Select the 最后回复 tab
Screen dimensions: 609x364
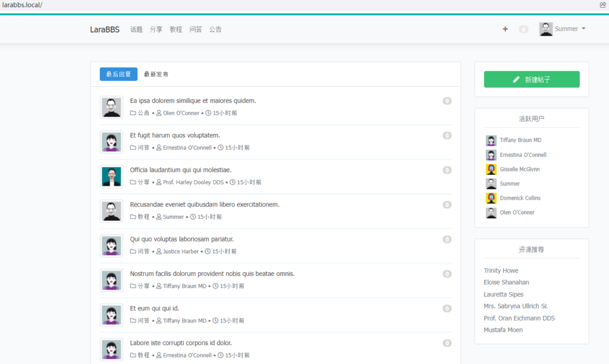pos(118,74)
